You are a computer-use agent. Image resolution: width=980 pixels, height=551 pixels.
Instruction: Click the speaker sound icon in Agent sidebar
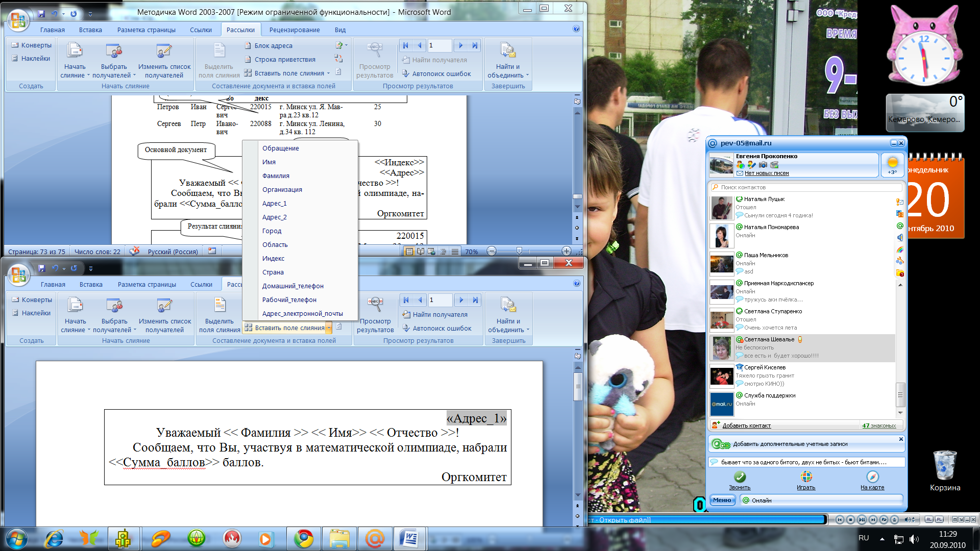click(x=899, y=238)
